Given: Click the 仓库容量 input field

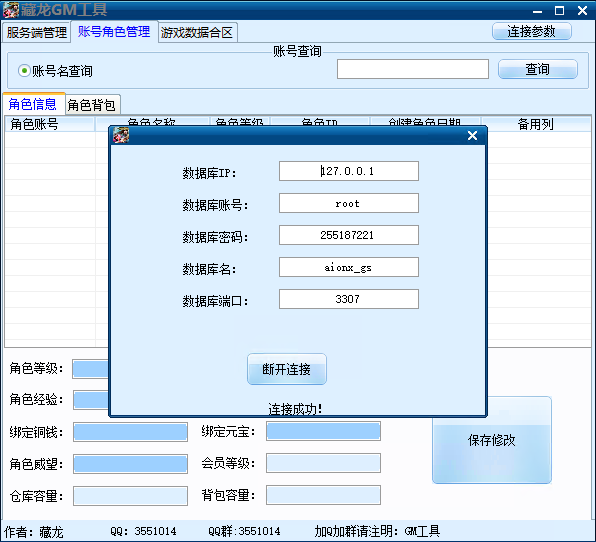Looking at the screenshot, I should coord(130,496).
